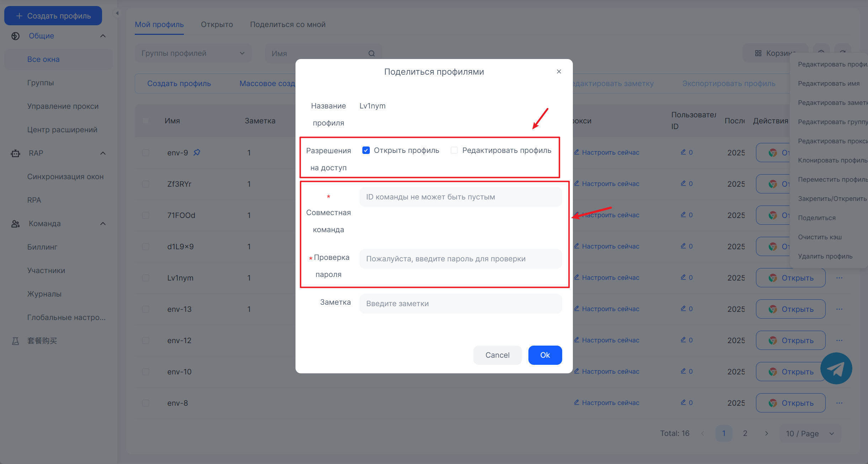868x464 pixels.
Task: Close the Поделиться профилями dialog
Action: pyautogui.click(x=559, y=71)
